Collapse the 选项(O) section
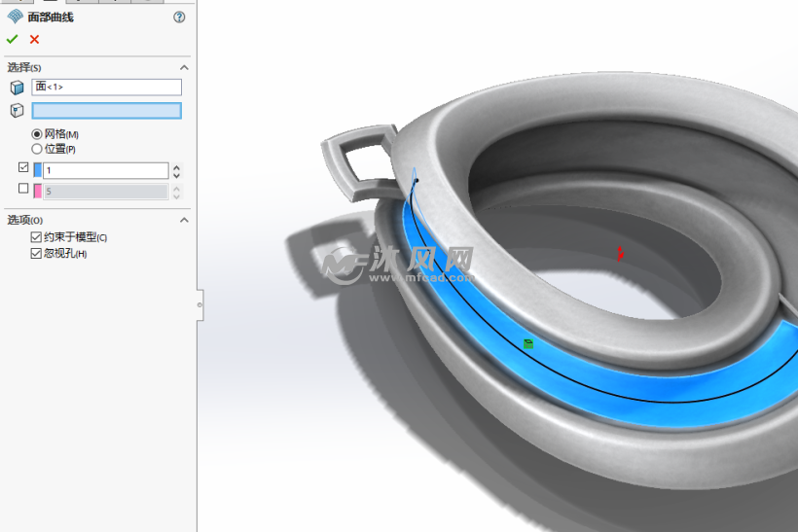798x532 pixels. (184, 220)
